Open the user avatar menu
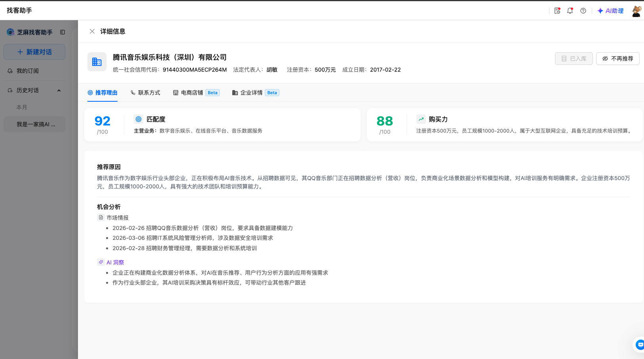The height and width of the screenshot is (359, 644). tap(636, 11)
